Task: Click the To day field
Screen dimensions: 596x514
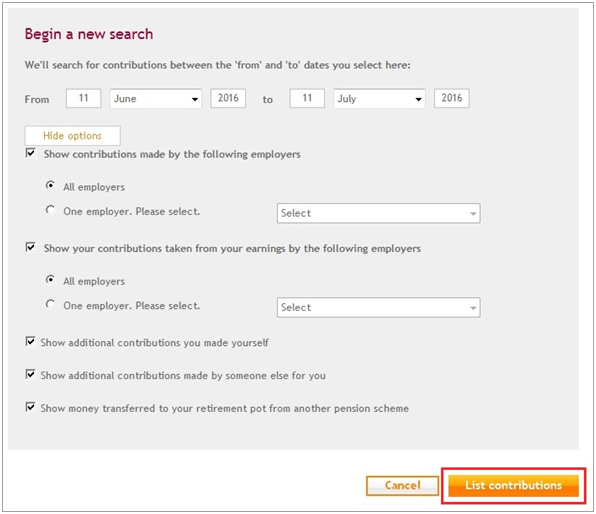Action: click(x=307, y=98)
